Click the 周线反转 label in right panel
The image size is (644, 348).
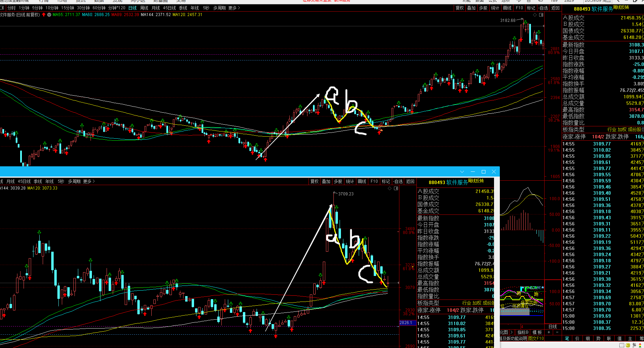[621, 7]
